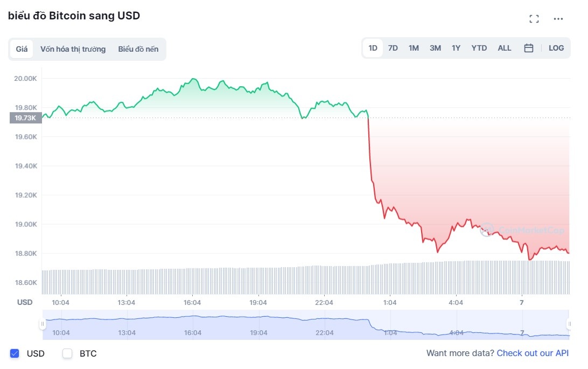The width and height of the screenshot is (588, 369).
Task: Select the 7D time range
Action: point(393,48)
